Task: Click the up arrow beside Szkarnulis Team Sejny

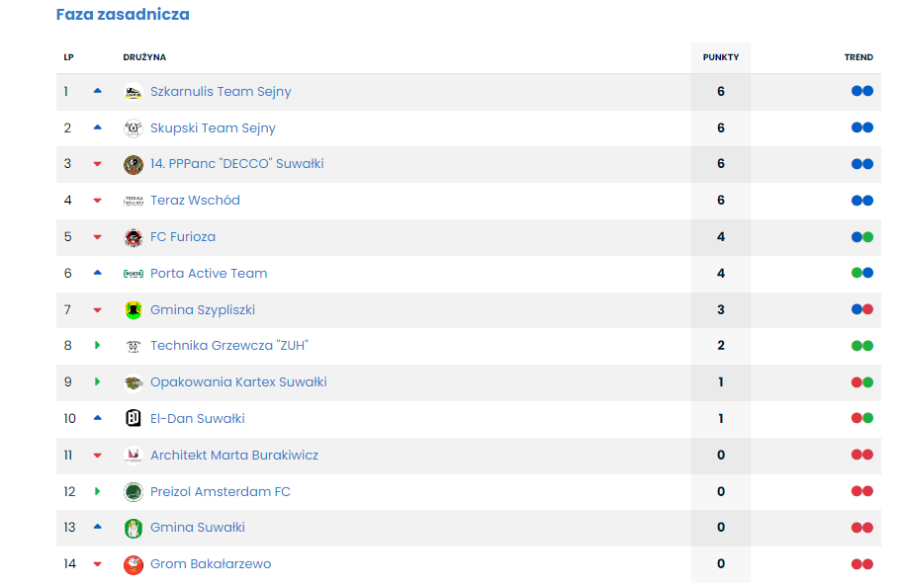Action: pyautogui.click(x=97, y=91)
